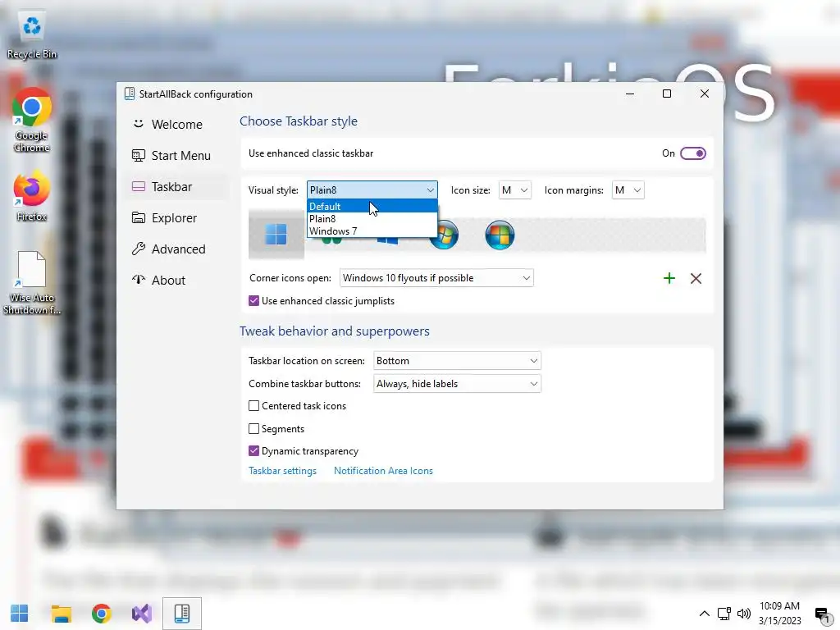Open File Explorer from the taskbar
The width and height of the screenshot is (840, 630).
click(61, 614)
